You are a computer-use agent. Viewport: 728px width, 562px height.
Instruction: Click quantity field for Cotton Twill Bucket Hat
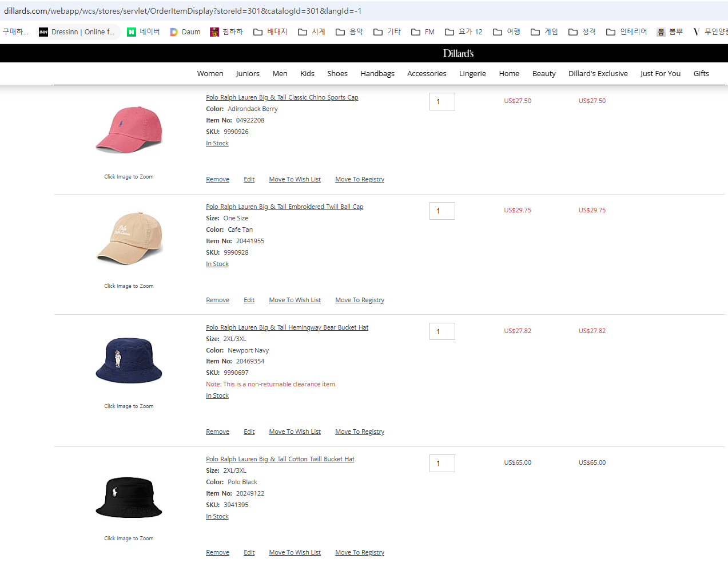(442, 464)
